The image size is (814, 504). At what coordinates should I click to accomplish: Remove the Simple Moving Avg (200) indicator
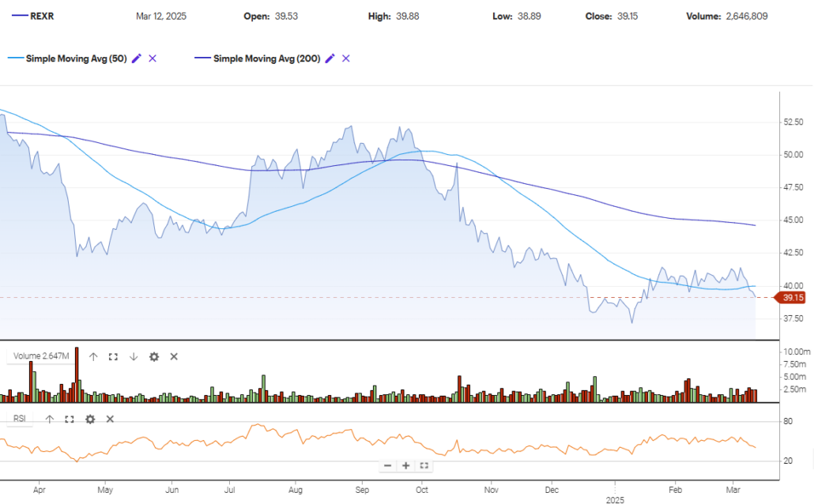(345, 58)
